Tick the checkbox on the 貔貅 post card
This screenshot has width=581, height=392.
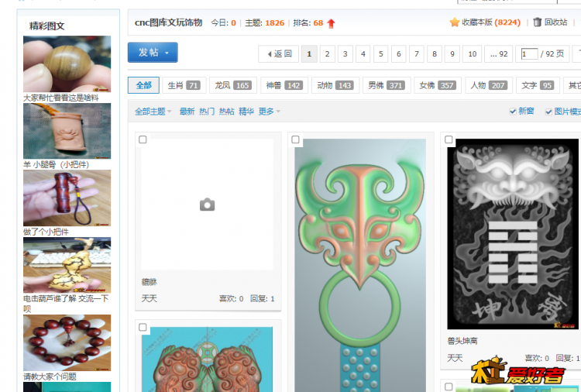(x=143, y=139)
